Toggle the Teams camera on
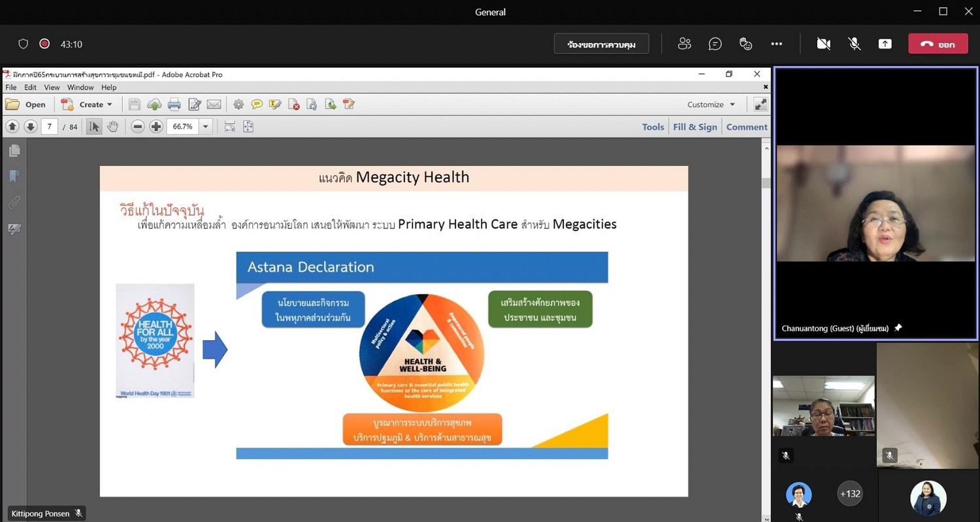980x522 pixels. click(823, 44)
